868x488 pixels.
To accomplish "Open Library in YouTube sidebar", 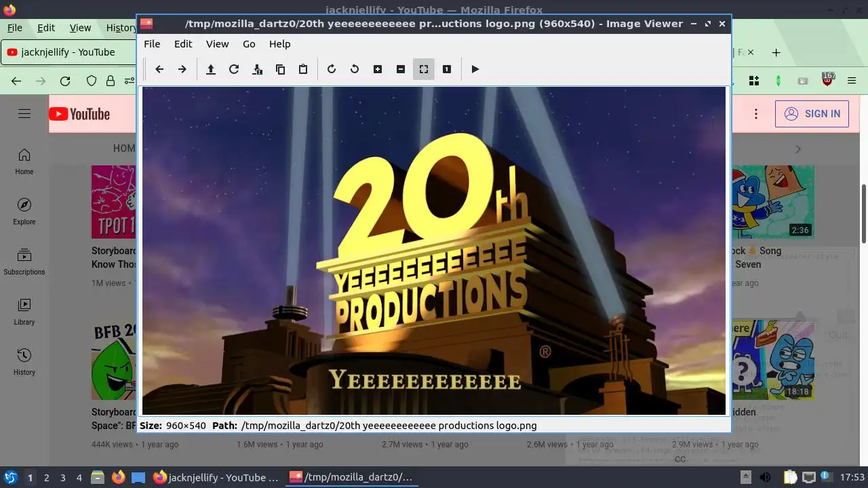I will click(24, 312).
